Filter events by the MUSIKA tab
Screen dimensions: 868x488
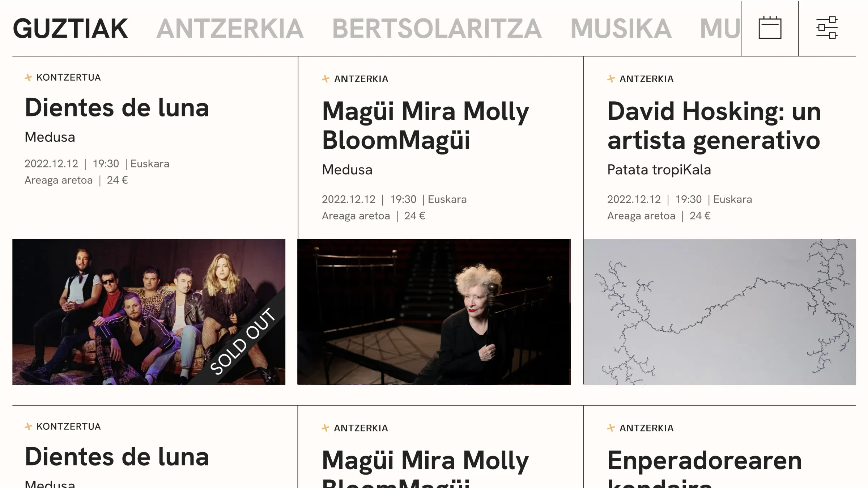click(621, 29)
